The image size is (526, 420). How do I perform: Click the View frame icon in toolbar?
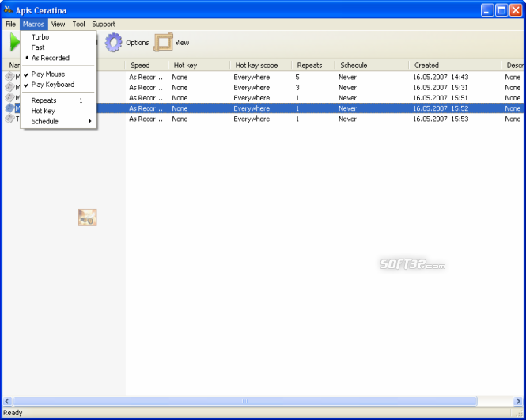tap(164, 42)
